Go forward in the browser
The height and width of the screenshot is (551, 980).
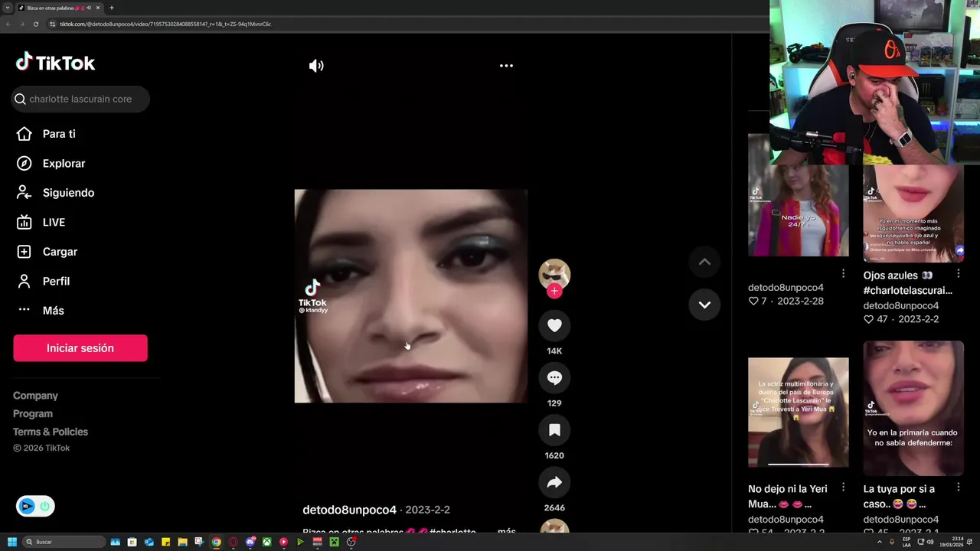click(x=22, y=24)
